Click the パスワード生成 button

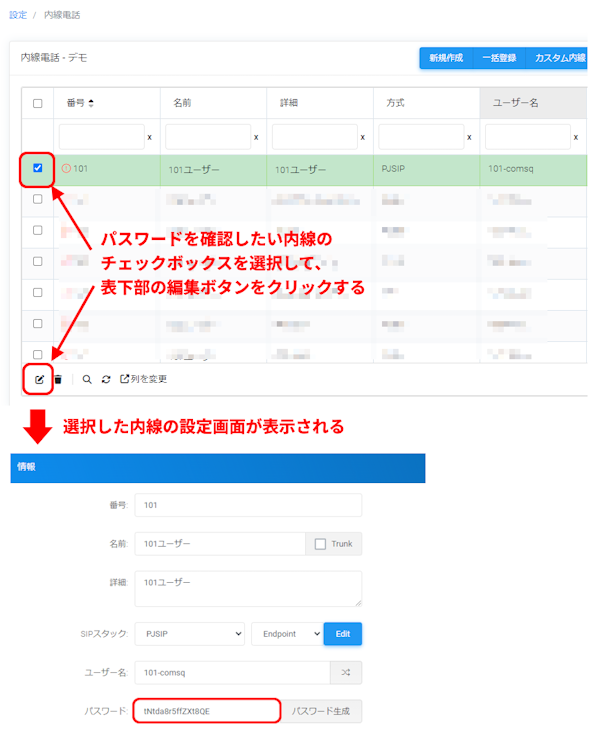click(320, 711)
